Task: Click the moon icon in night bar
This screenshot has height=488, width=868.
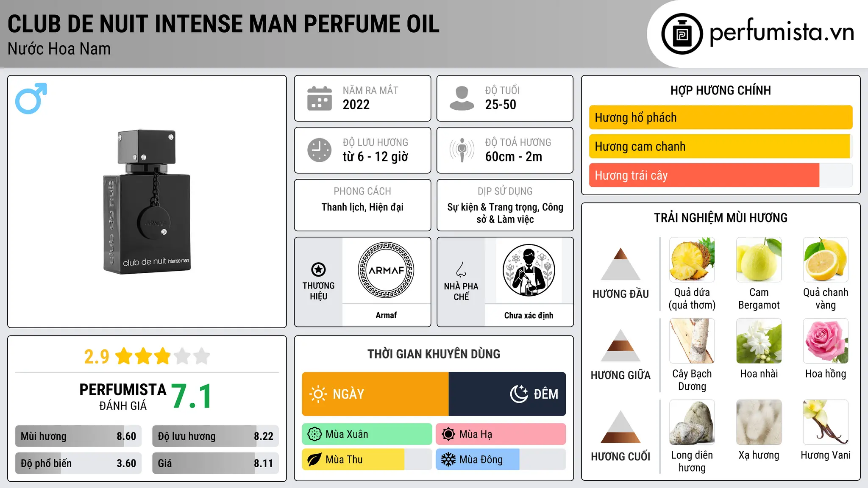Action: pyautogui.click(x=519, y=394)
